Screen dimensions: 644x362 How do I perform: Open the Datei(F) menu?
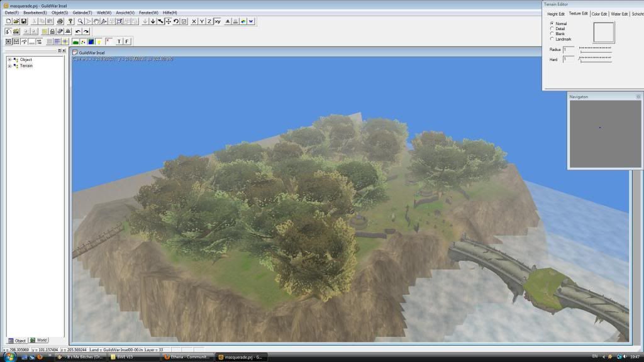pyautogui.click(x=11, y=13)
